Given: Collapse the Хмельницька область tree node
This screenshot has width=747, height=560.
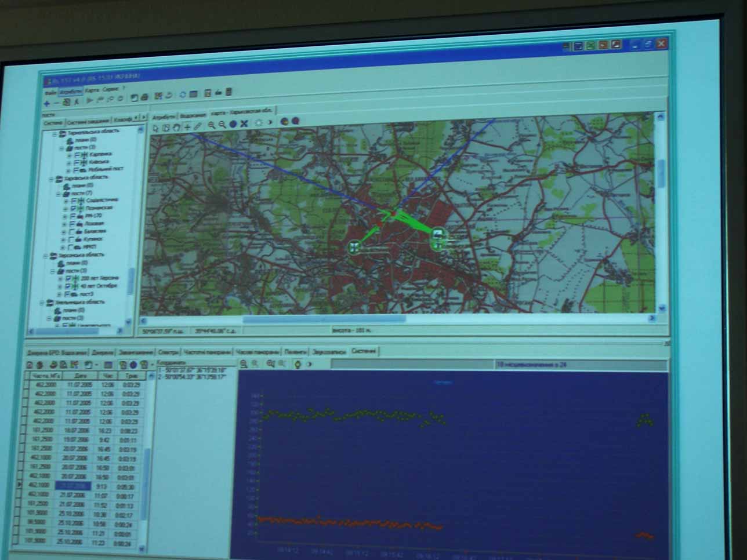Looking at the screenshot, I should (42, 303).
